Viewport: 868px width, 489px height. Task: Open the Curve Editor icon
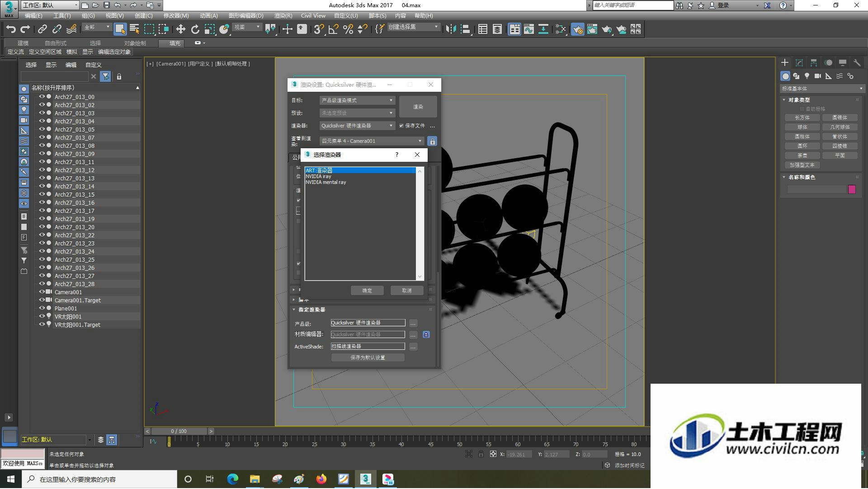(x=528, y=29)
